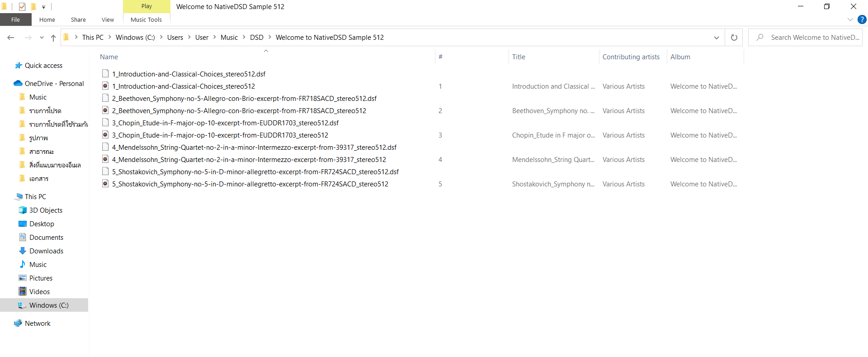Viewport: 868px width, 357px height.
Task: Click the Properties quick access toolbar icon
Action: coord(22,6)
